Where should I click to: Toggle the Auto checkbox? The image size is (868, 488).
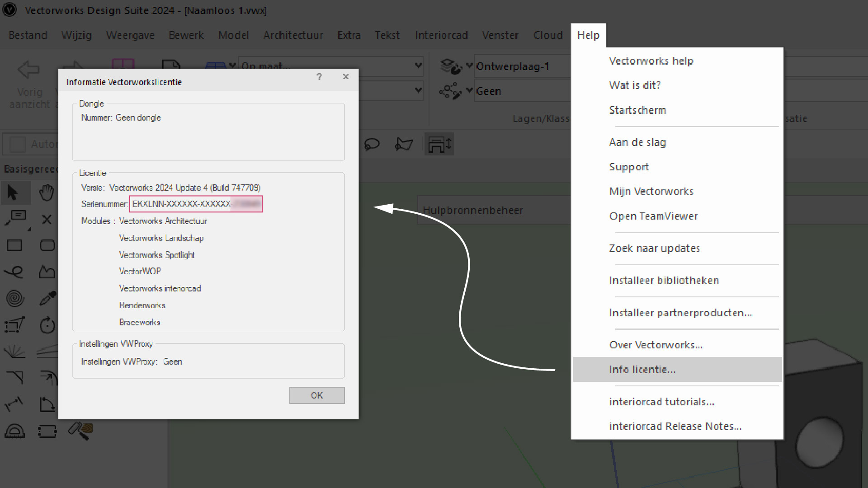pyautogui.click(x=18, y=144)
